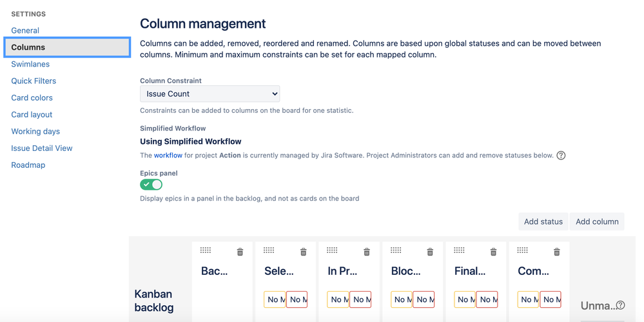
Task: Click drag handle on Backlog column
Action: click(x=206, y=250)
